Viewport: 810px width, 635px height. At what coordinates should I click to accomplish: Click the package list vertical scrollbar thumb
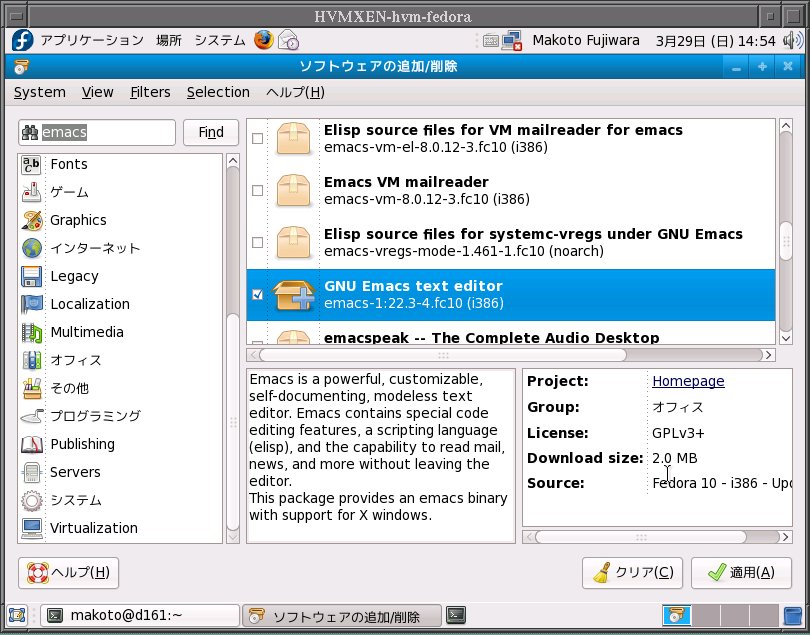click(786, 241)
